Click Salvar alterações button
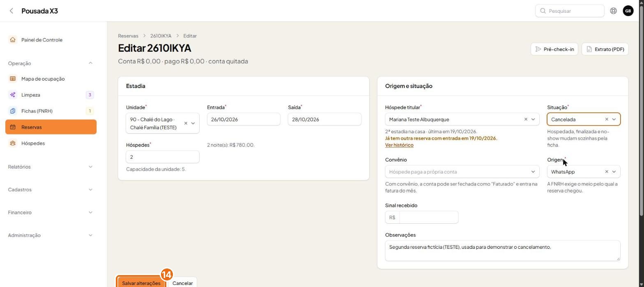 (141, 283)
